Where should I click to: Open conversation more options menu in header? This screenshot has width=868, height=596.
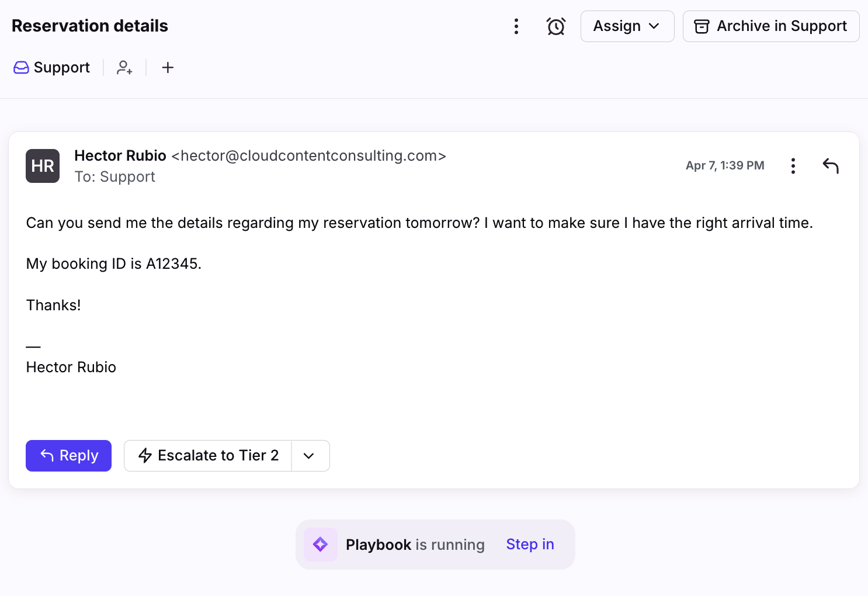point(516,26)
